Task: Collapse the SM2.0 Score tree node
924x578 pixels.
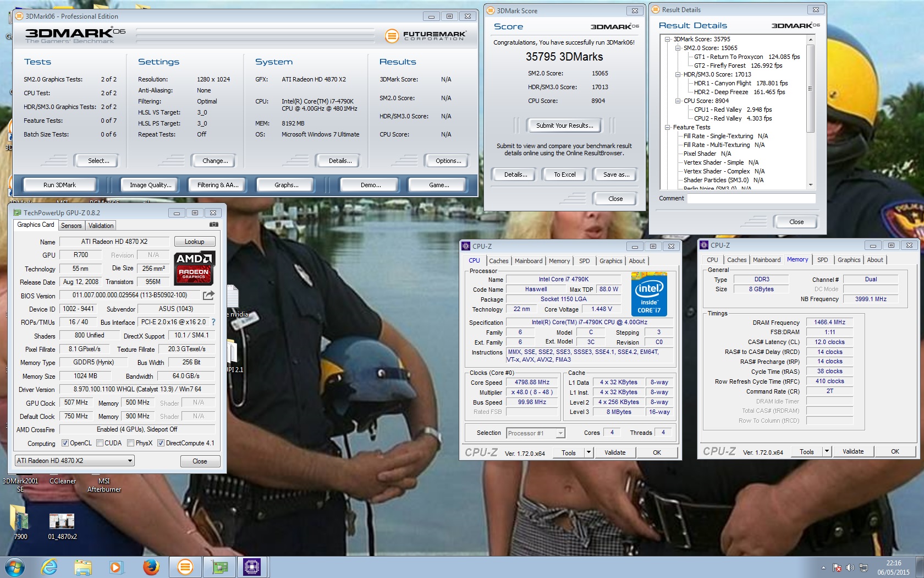Action: [678, 48]
